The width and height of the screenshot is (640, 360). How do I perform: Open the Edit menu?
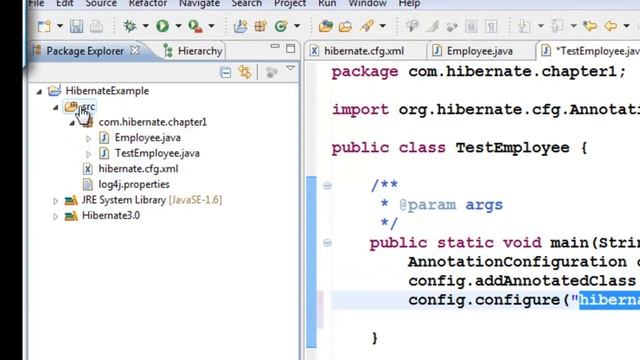(64, 4)
